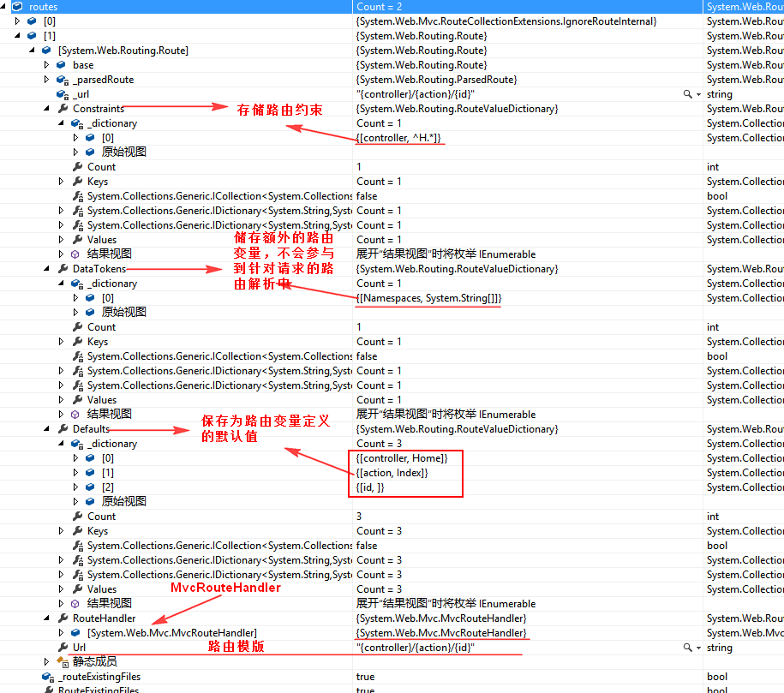Select the [System.Web.Routing.Route] row name

point(123,51)
